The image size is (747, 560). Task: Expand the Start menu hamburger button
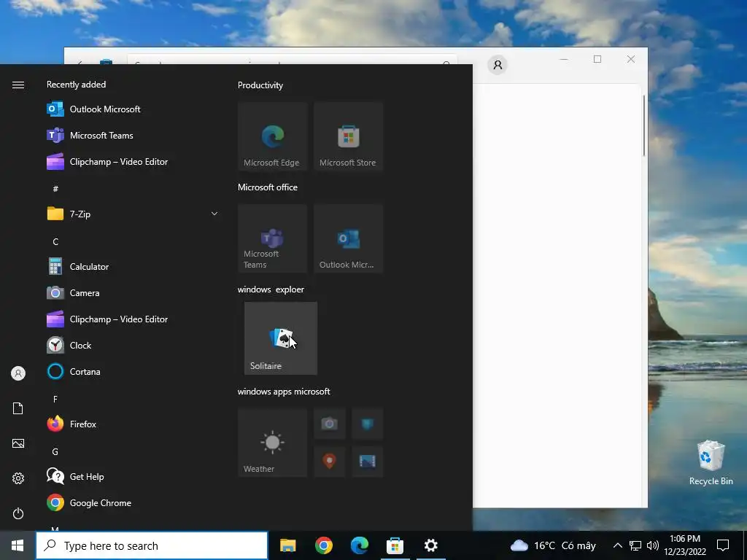[18, 85]
